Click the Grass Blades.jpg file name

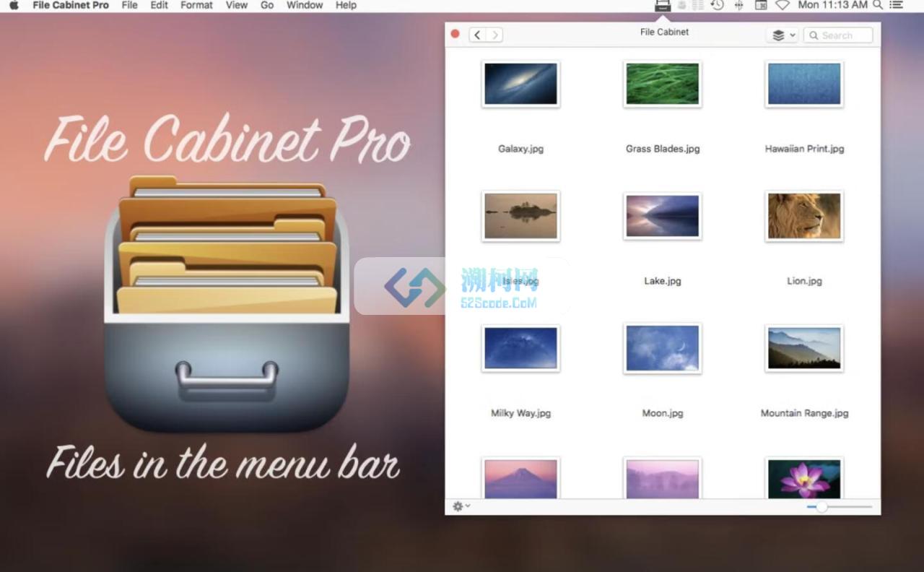point(663,149)
